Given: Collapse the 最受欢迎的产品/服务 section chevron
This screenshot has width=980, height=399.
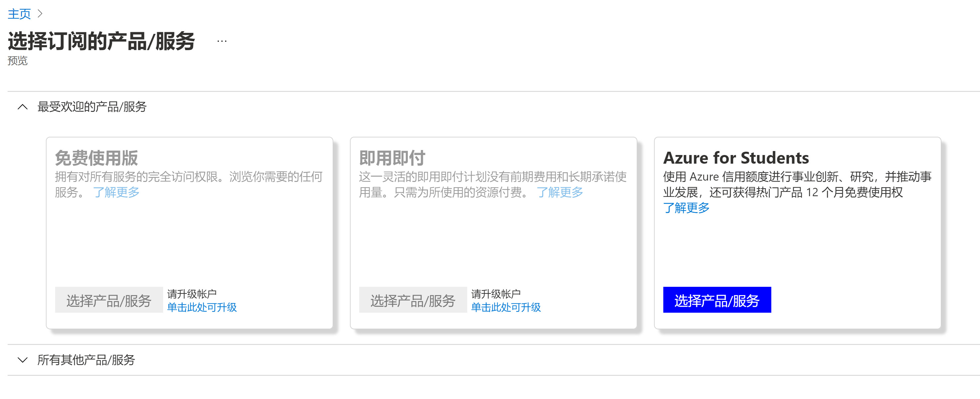Looking at the screenshot, I should tap(23, 107).
